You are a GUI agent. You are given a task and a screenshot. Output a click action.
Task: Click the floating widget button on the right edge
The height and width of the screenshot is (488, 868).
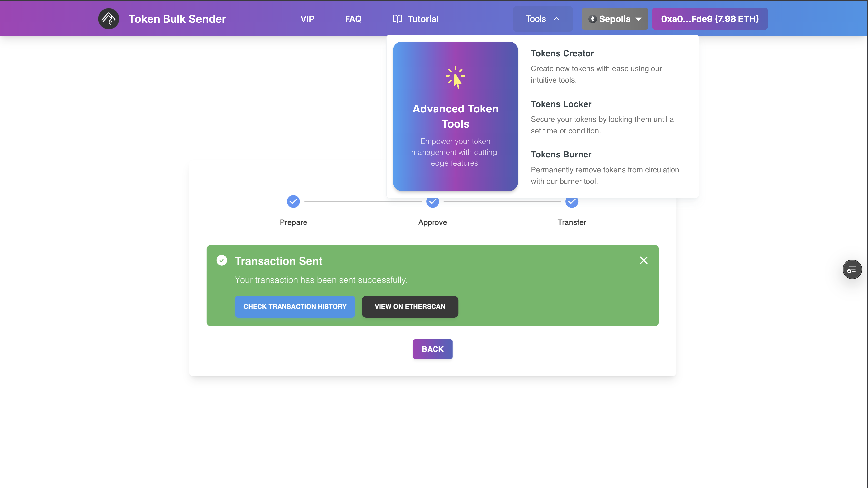(852, 269)
